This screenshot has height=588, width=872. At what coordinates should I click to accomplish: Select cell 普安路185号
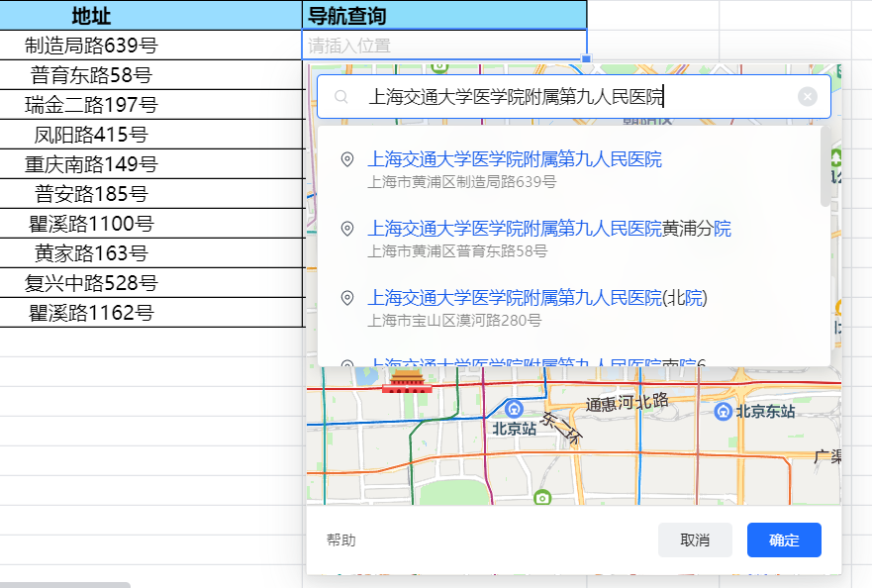click(150, 194)
